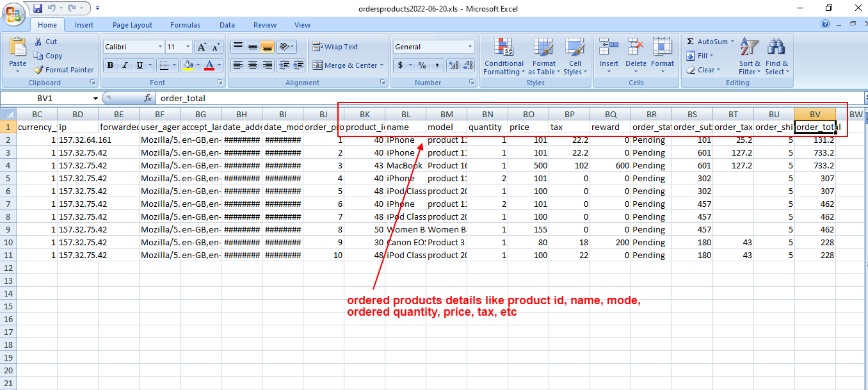Image resolution: width=868 pixels, height=390 pixels.
Task: Toggle Wrap Text option
Action: click(335, 47)
